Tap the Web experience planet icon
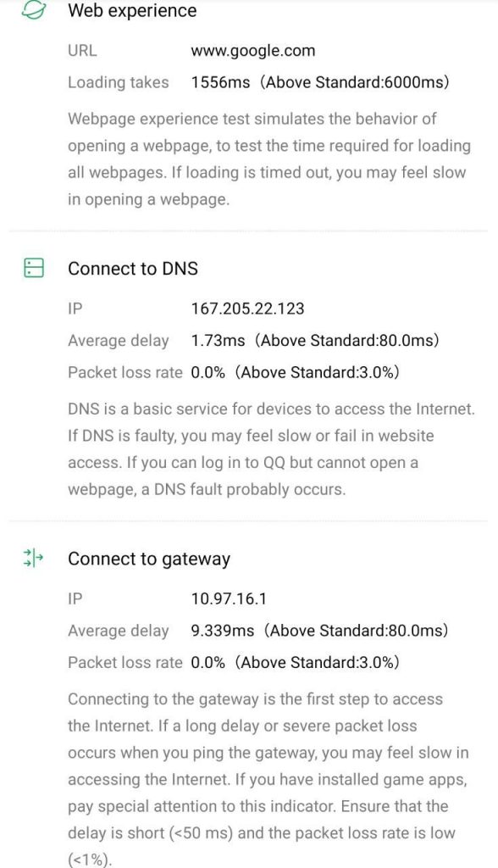The width and height of the screenshot is (498, 868). (33, 10)
